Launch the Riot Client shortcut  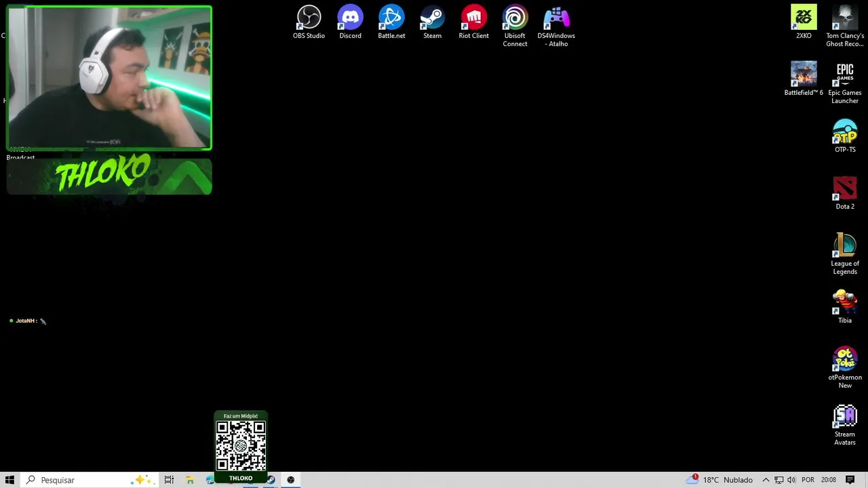[x=473, y=22]
